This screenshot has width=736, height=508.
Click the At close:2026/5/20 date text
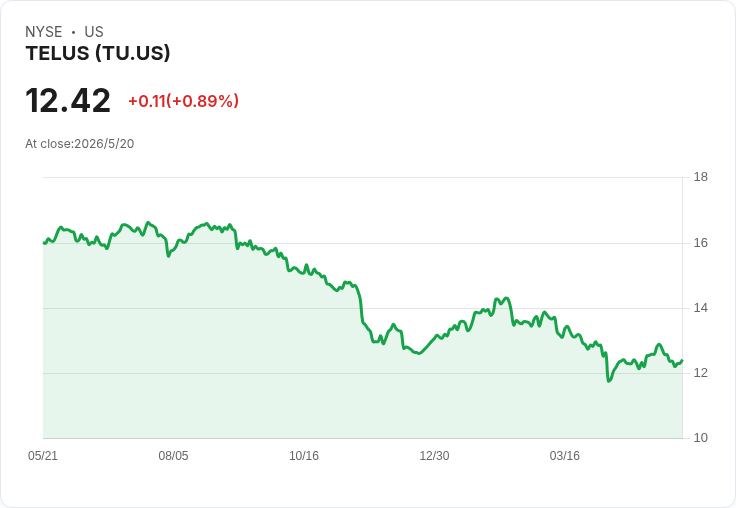pos(80,144)
